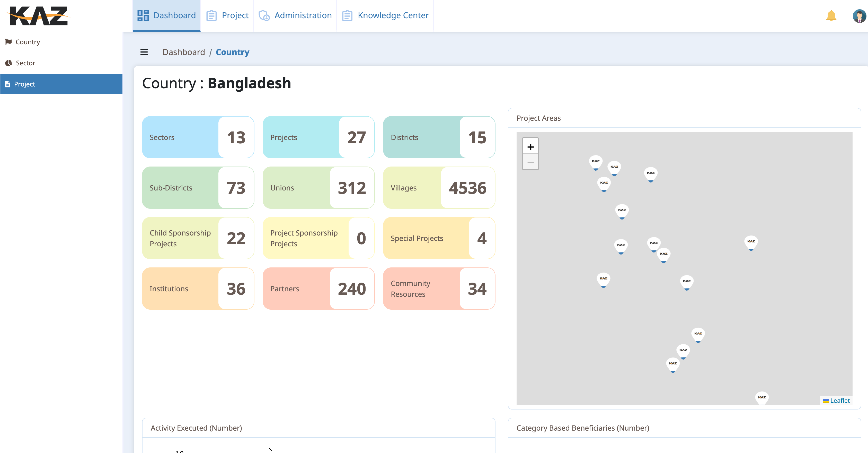Select the Country breadcrumb entry
The image size is (868, 453).
(x=232, y=52)
